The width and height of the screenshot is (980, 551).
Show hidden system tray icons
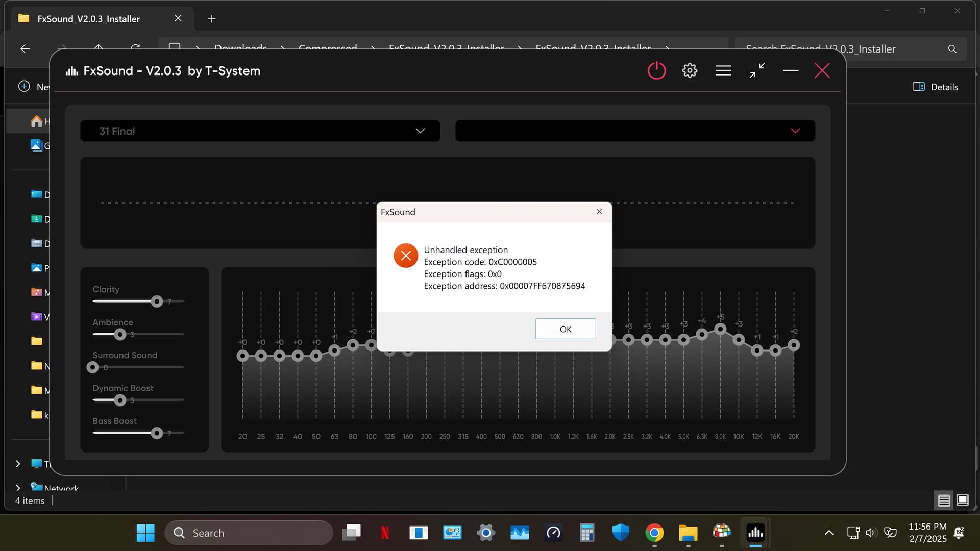pyautogui.click(x=829, y=533)
